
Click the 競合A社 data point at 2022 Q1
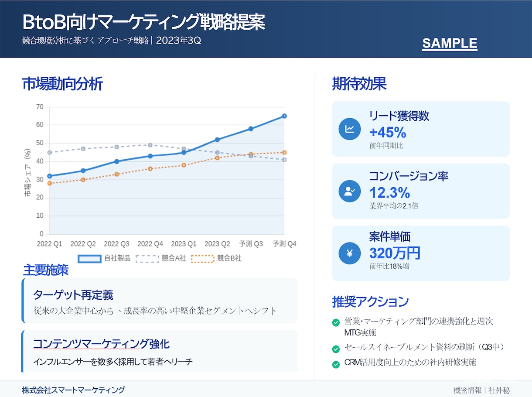point(50,152)
